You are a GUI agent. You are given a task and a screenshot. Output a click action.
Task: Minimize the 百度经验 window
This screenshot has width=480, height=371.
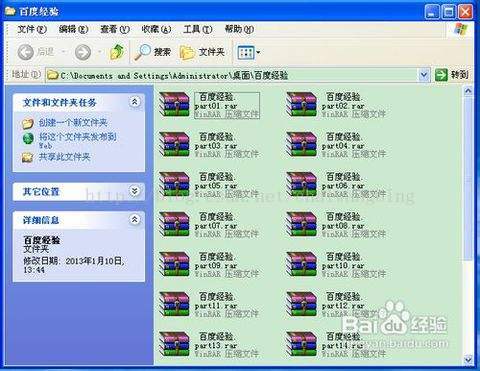pyautogui.click(x=432, y=12)
